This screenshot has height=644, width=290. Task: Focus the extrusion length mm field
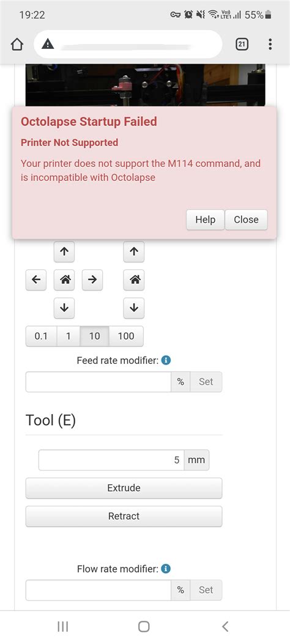[111, 460]
